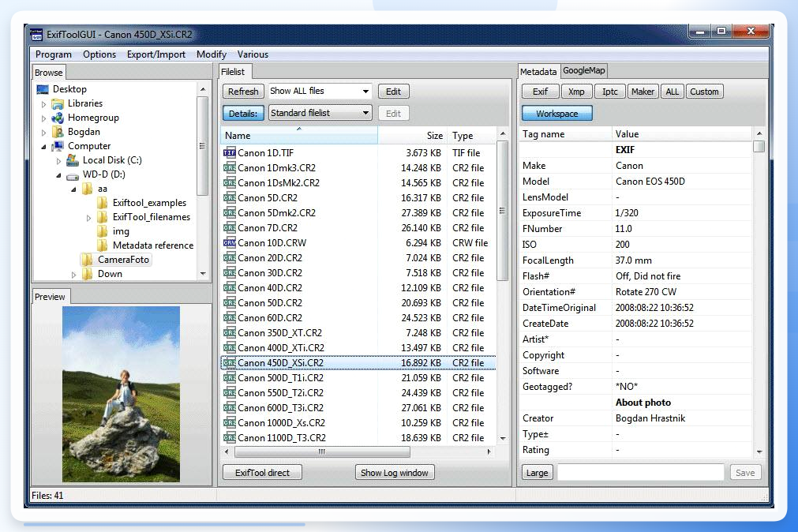The image size is (798, 532).
Task: Click the CR2 icon of Canon 7D.CR2
Action: pyautogui.click(x=230, y=227)
